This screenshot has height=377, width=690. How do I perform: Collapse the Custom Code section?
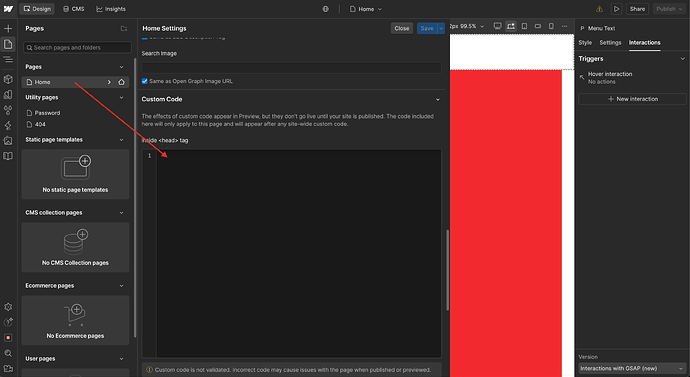click(x=437, y=99)
